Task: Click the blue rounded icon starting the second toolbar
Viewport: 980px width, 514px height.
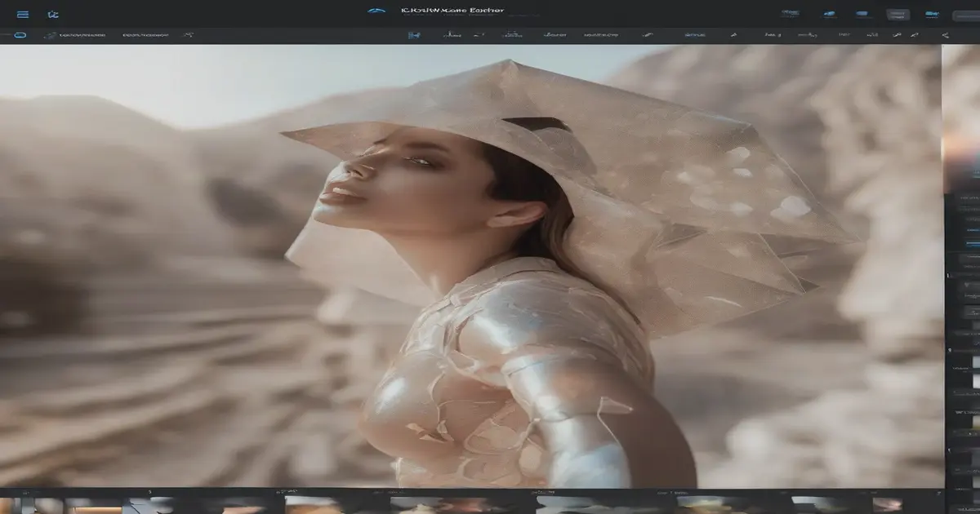Action: 20,35
